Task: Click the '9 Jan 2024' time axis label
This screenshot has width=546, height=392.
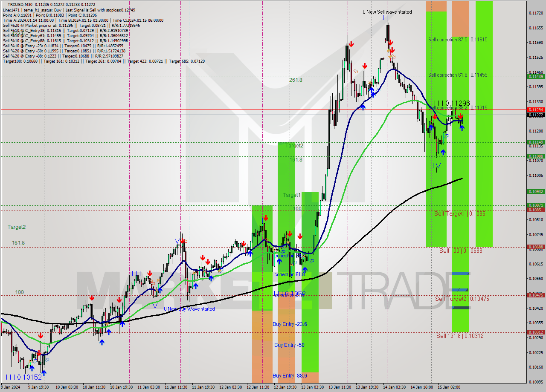Action: (x=11, y=387)
